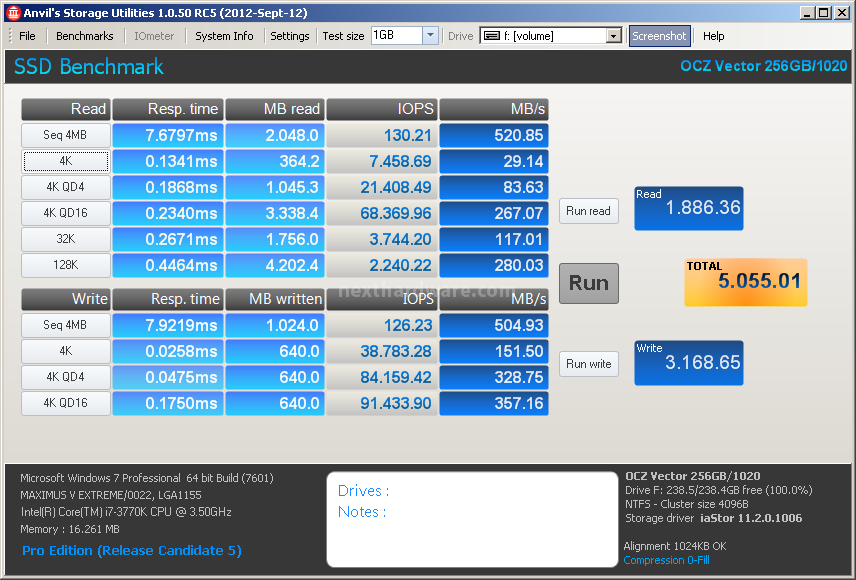Click the Seq 4MB read 520.85 MB/s value

494,135
